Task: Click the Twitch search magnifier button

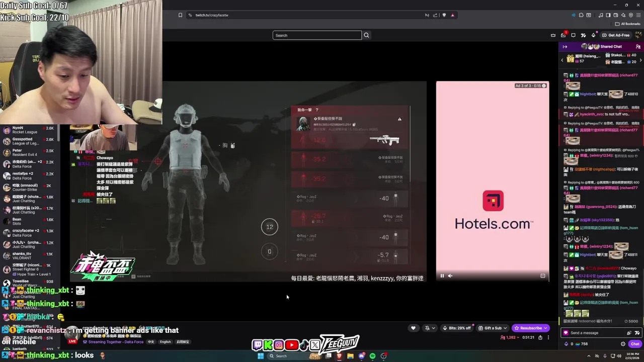Action: coord(366,35)
